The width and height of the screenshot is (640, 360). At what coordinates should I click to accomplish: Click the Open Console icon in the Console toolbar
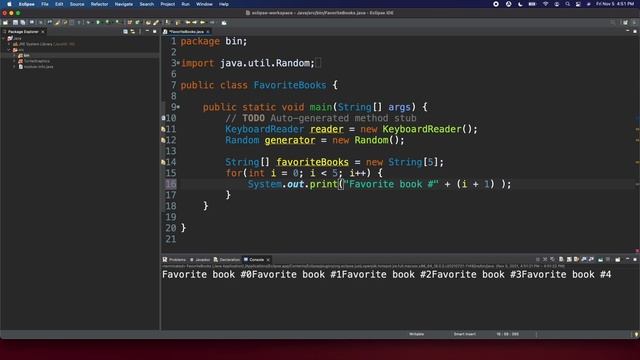(618, 260)
